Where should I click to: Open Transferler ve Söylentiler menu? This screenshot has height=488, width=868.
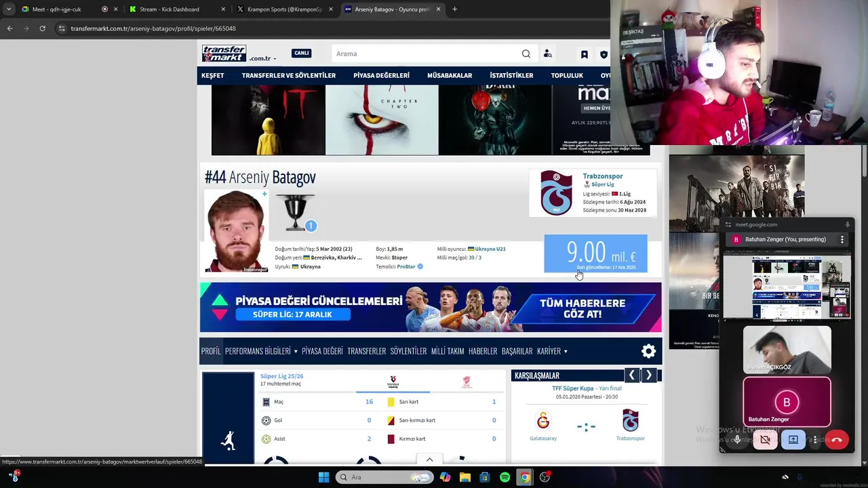pos(288,75)
